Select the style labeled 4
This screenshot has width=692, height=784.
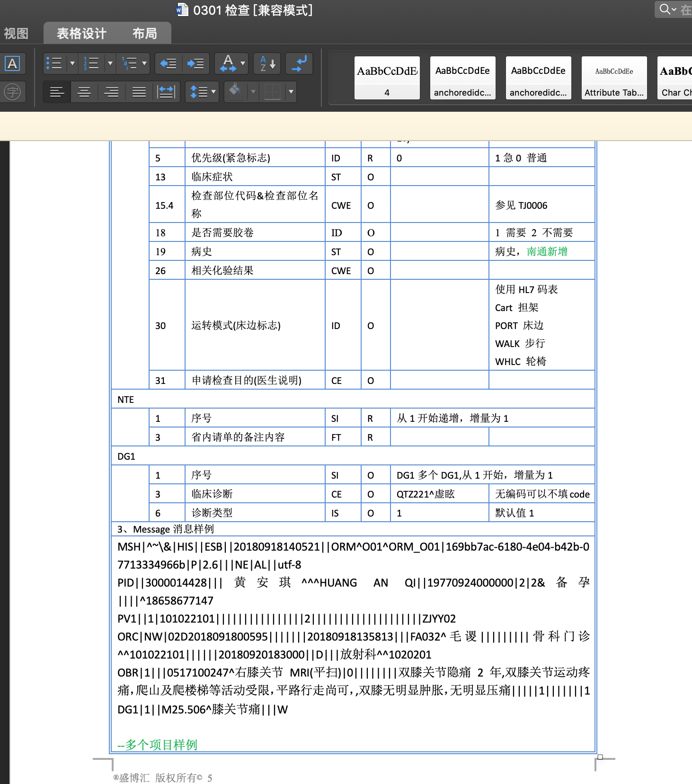pos(387,78)
